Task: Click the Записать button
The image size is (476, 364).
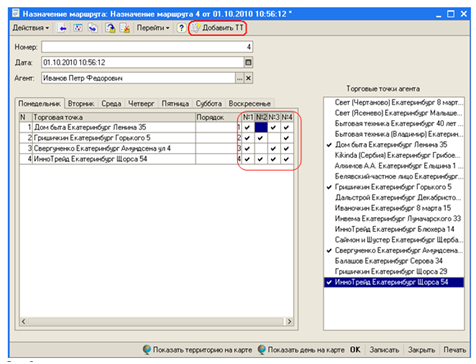Action: click(384, 350)
